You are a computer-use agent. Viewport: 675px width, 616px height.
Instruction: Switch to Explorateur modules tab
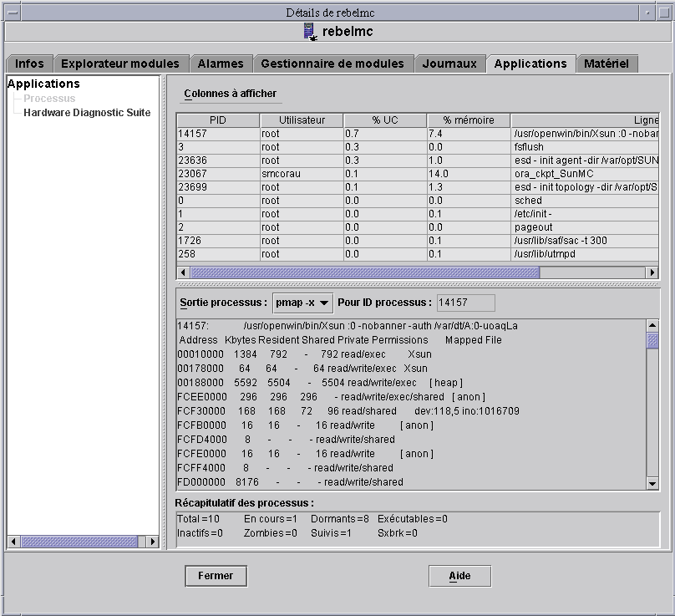[x=120, y=64]
